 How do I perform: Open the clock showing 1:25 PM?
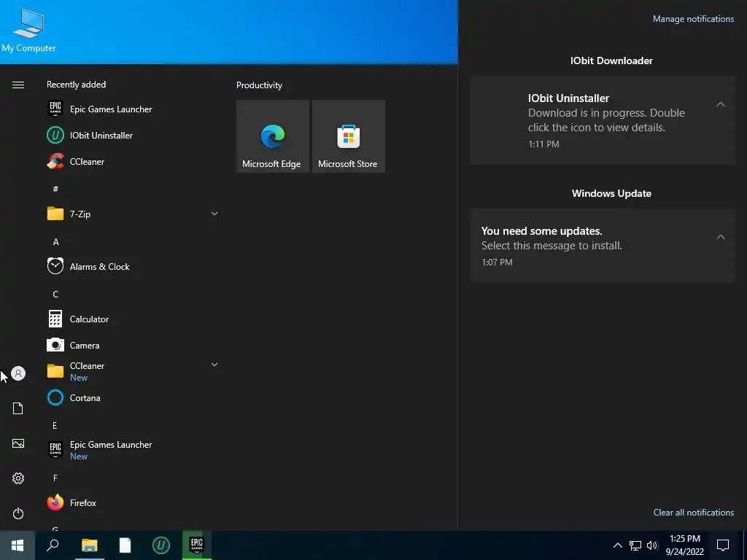(684, 545)
